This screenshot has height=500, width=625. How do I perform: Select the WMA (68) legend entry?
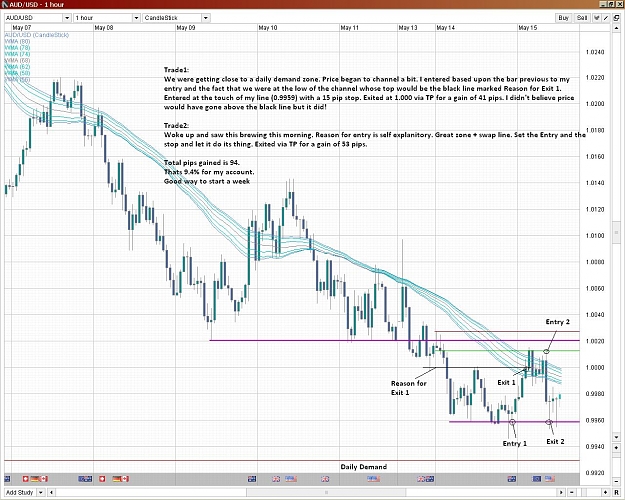click(17, 61)
